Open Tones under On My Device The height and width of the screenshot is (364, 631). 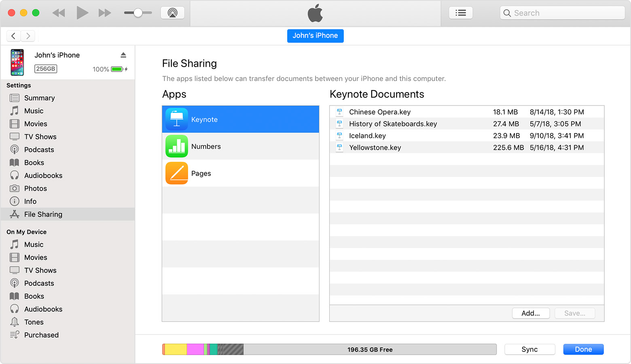[x=34, y=322]
